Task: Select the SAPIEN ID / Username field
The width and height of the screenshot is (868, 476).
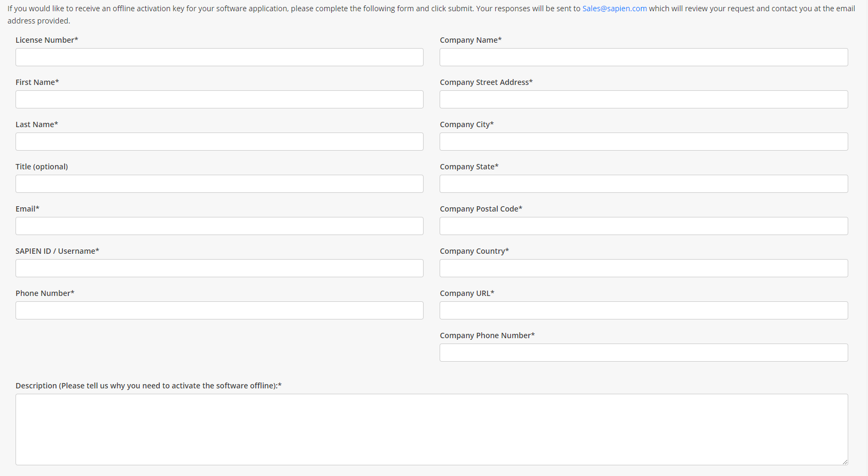Action: point(220,268)
